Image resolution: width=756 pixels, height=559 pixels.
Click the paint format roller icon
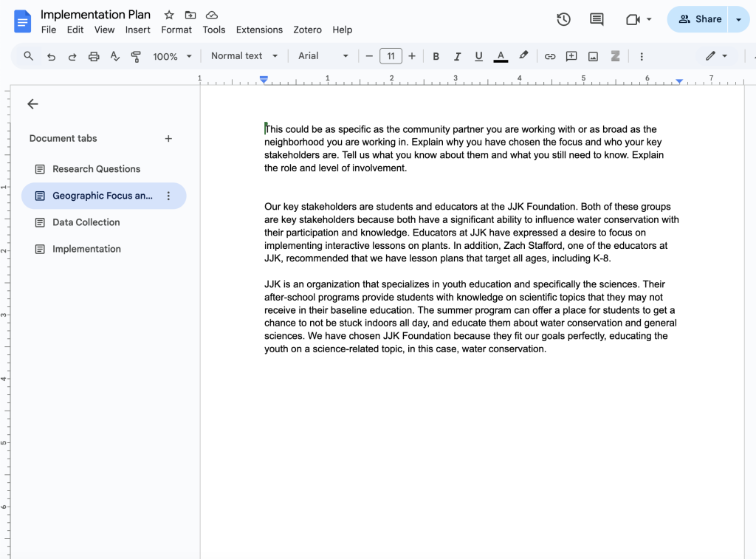point(136,56)
